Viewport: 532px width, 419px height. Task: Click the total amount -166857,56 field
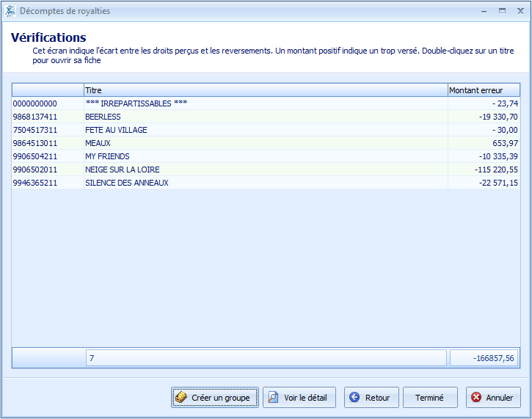[x=484, y=358]
